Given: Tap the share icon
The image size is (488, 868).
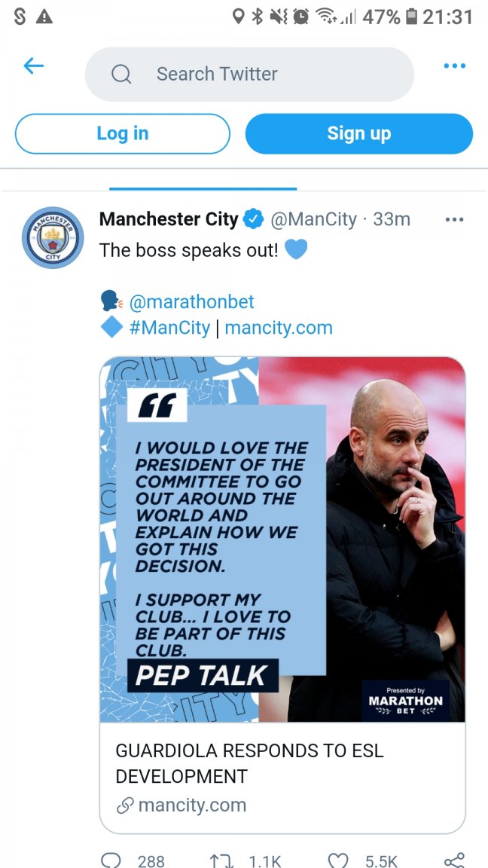Looking at the screenshot, I should click(454, 860).
